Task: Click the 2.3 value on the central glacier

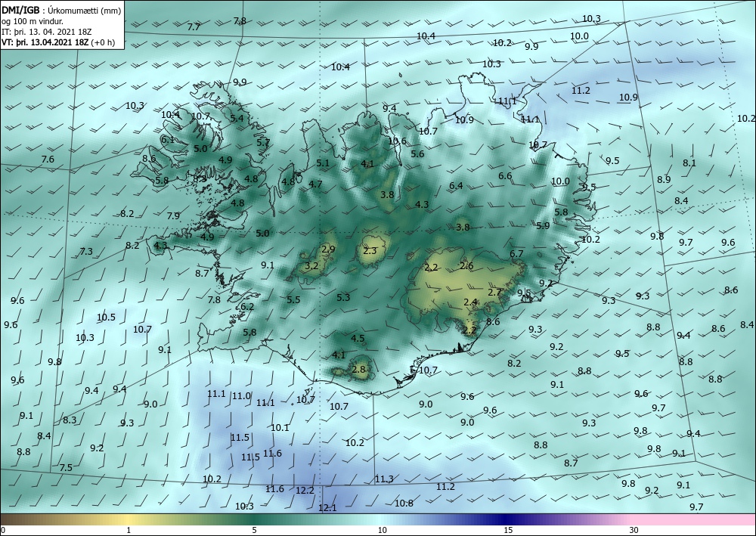Action: [370, 251]
